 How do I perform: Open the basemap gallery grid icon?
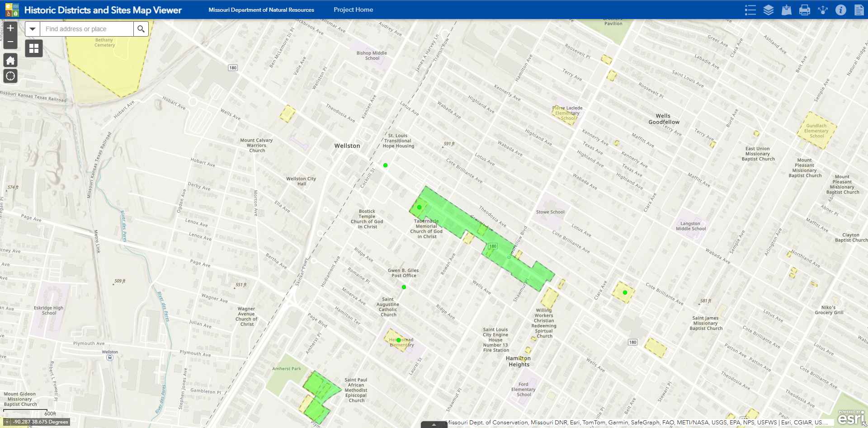point(34,48)
